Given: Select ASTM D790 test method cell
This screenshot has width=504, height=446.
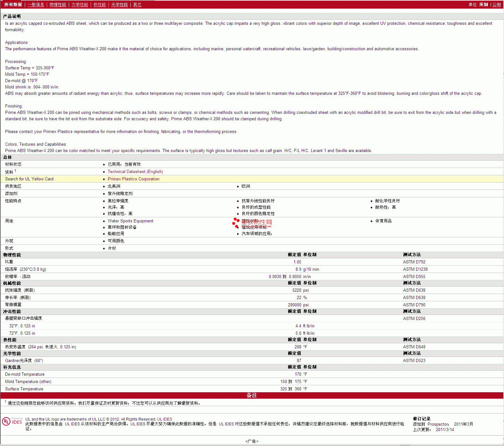Looking at the screenshot, I should pos(414,305).
